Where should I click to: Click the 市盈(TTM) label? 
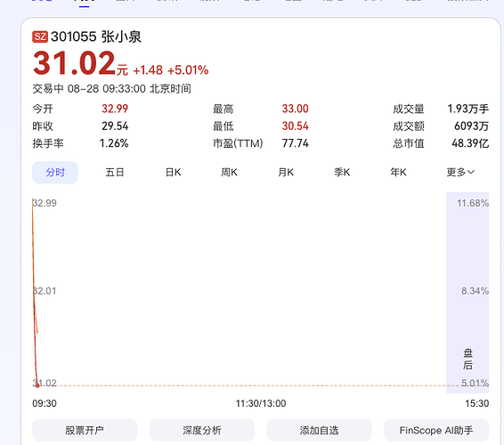click(x=238, y=143)
